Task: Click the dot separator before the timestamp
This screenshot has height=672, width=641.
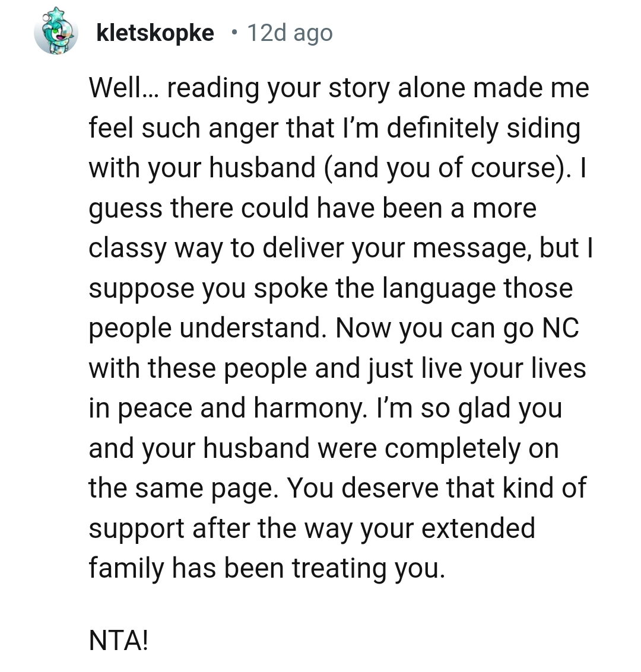Action: tap(234, 32)
